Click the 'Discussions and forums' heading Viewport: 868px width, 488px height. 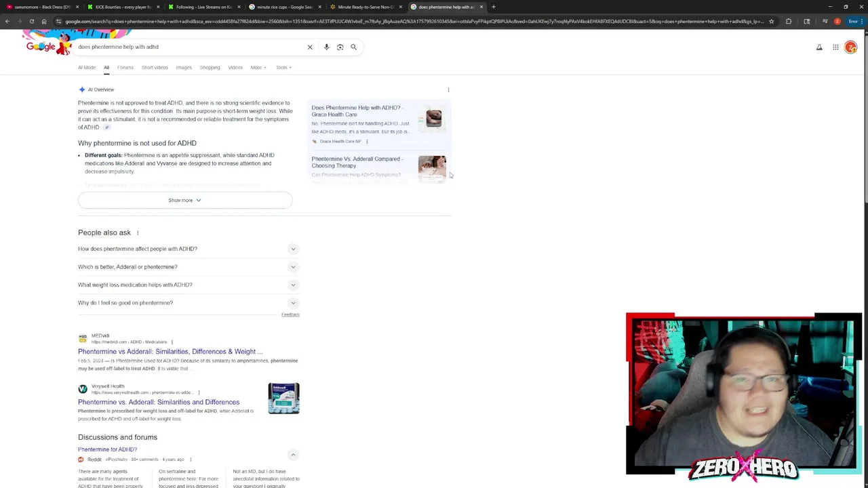click(x=117, y=437)
